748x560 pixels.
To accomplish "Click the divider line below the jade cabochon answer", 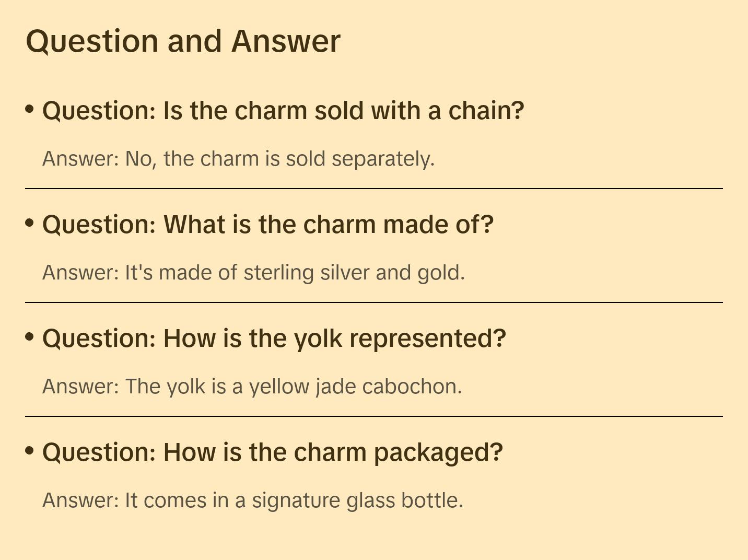I will [x=373, y=416].
